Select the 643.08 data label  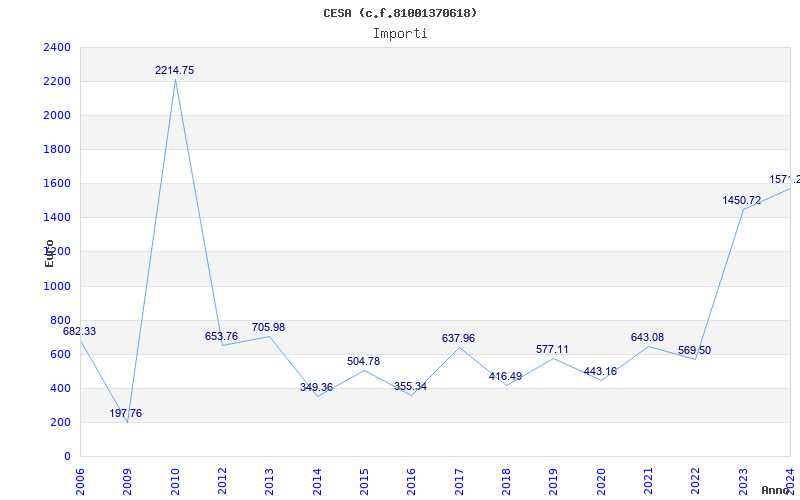click(x=647, y=337)
